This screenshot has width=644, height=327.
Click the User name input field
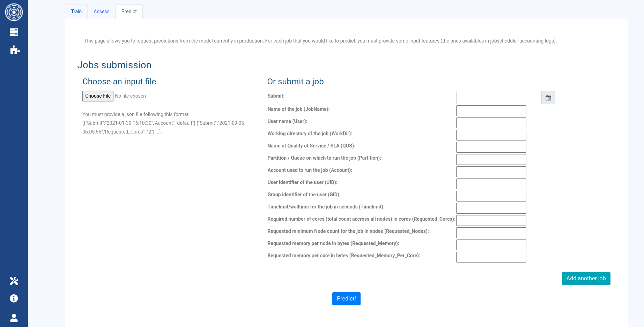click(x=491, y=123)
